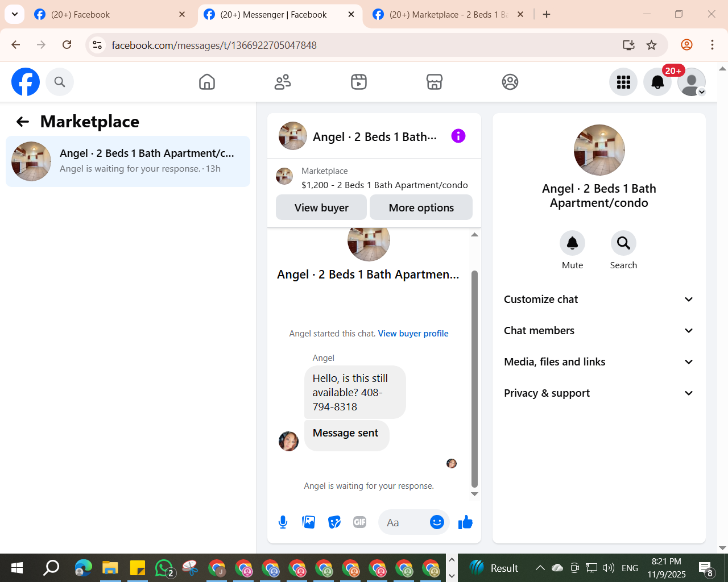The width and height of the screenshot is (728, 582).
Task: Open the Angel conversation in chat list
Action: tap(128, 161)
